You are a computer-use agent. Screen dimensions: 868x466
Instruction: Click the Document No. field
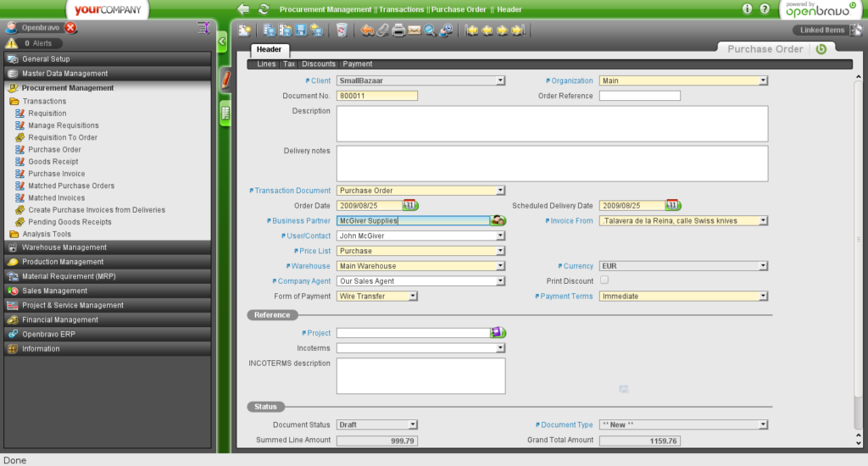pyautogui.click(x=377, y=96)
